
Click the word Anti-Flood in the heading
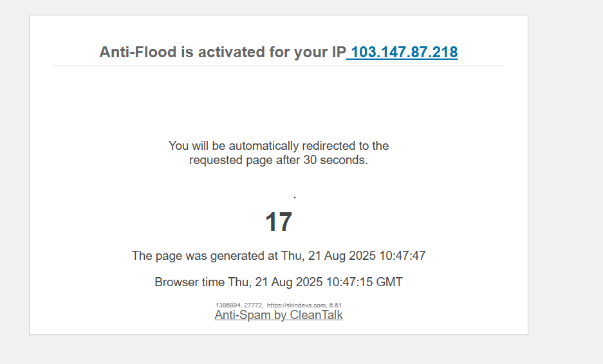(x=138, y=52)
